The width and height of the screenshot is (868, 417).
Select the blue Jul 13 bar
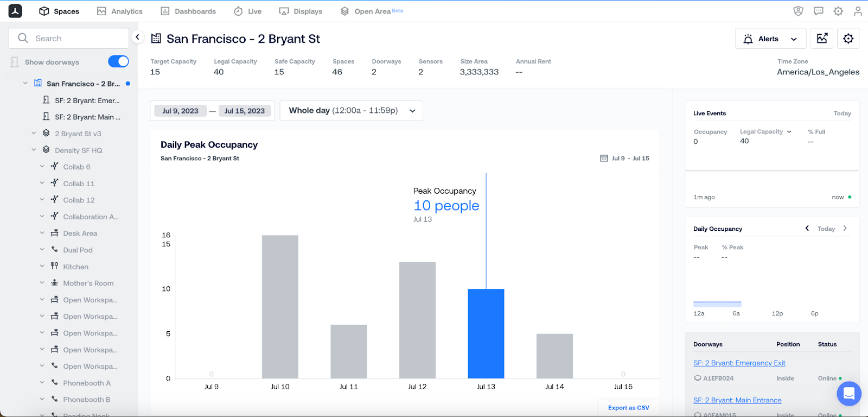pyautogui.click(x=486, y=333)
